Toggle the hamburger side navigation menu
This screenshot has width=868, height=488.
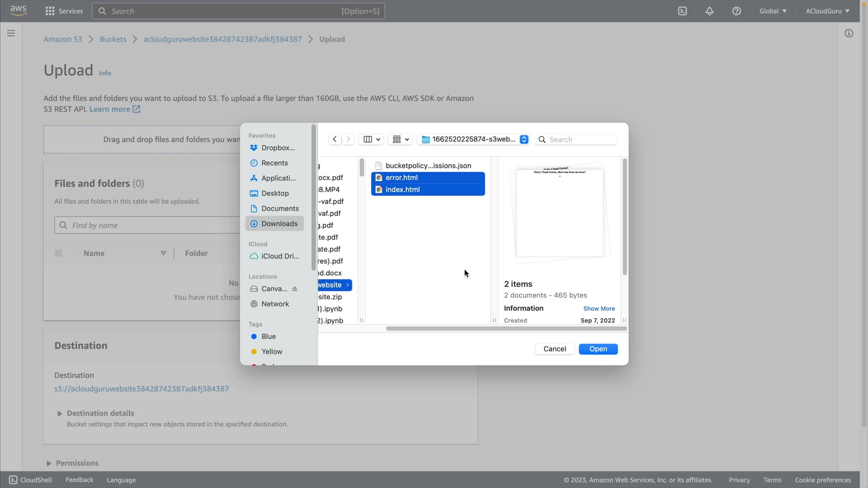click(11, 33)
